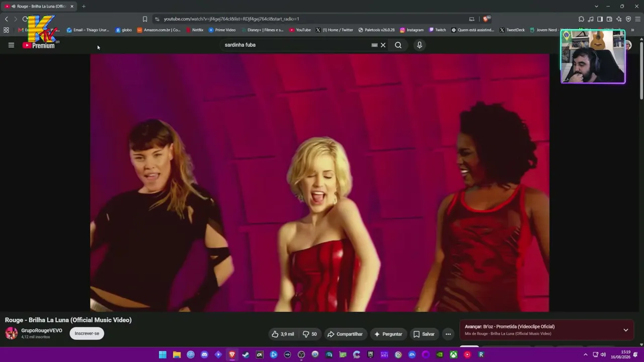Open the TweetDeck bookmark
The height and width of the screenshot is (362, 644).
point(512,30)
